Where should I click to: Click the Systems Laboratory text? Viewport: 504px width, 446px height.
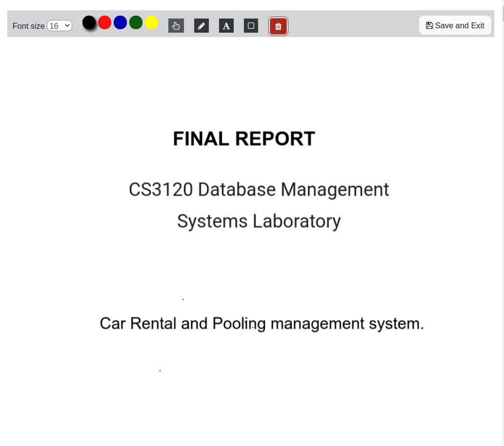coord(259,221)
